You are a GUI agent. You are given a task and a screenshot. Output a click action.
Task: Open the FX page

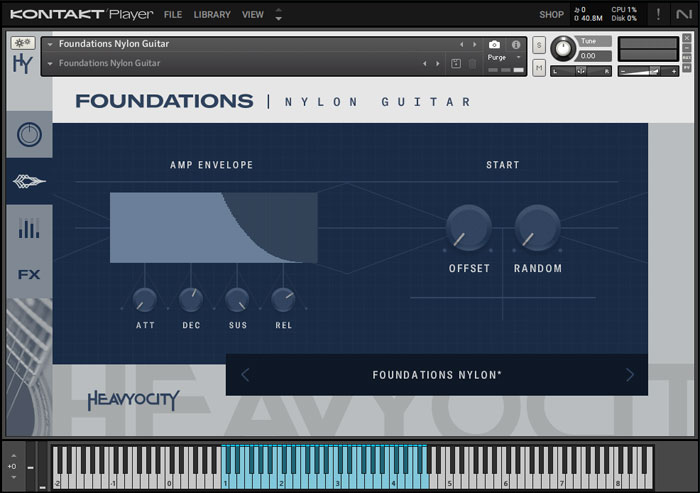pos(29,274)
